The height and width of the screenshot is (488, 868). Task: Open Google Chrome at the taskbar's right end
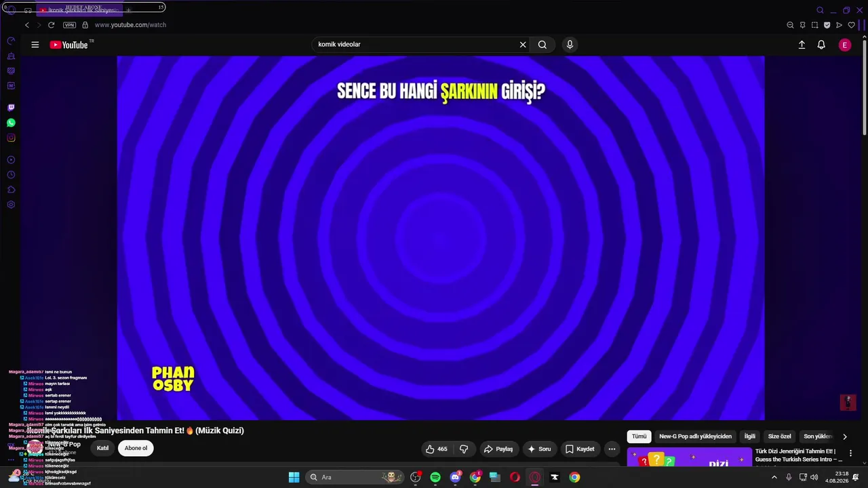coord(574,477)
